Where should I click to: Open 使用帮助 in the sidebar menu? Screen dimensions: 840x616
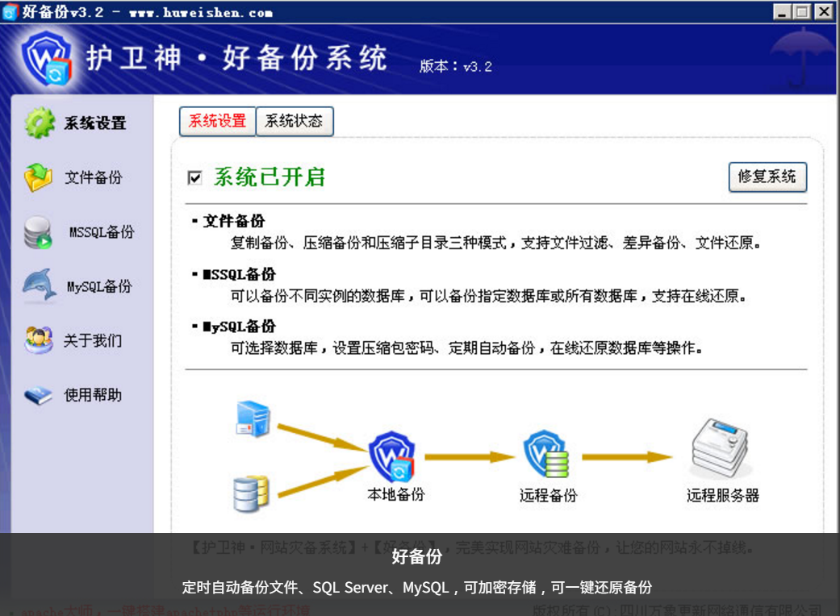93,396
